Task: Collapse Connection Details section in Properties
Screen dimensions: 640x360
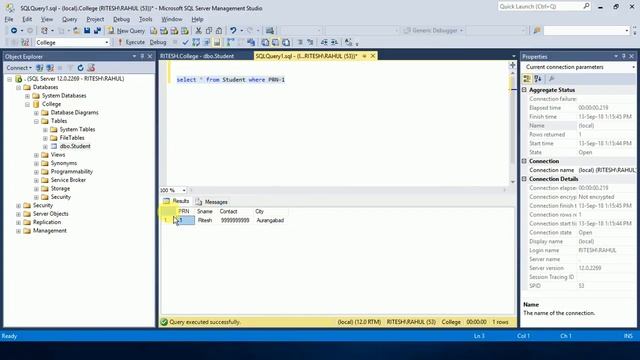Action: tap(524, 179)
